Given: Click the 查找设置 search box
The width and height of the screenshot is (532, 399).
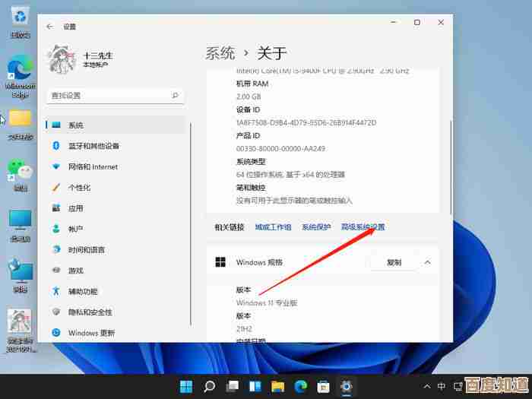Looking at the screenshot, I should pyautogui.click(x=114, y=96).
